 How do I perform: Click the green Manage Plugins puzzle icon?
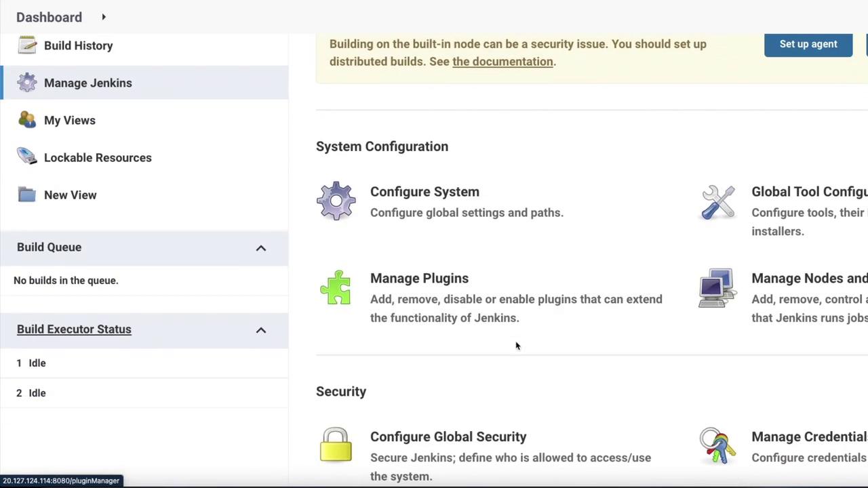click(x=336, y=288)
